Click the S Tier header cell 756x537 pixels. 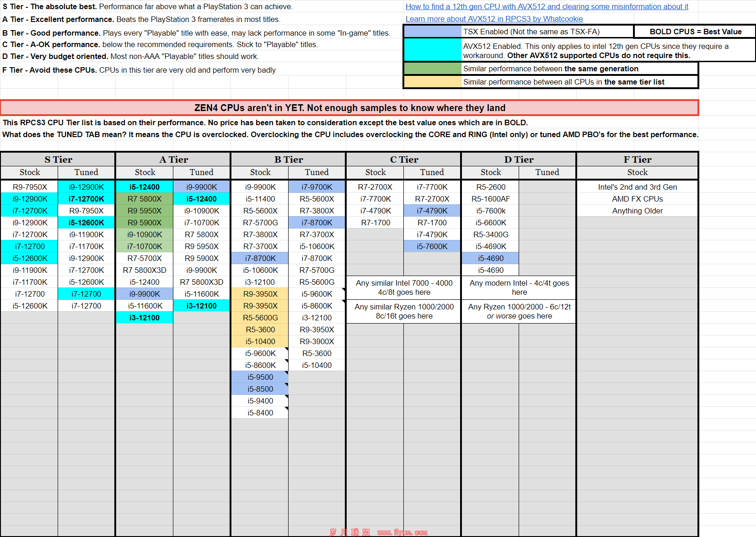pos(58,160)
